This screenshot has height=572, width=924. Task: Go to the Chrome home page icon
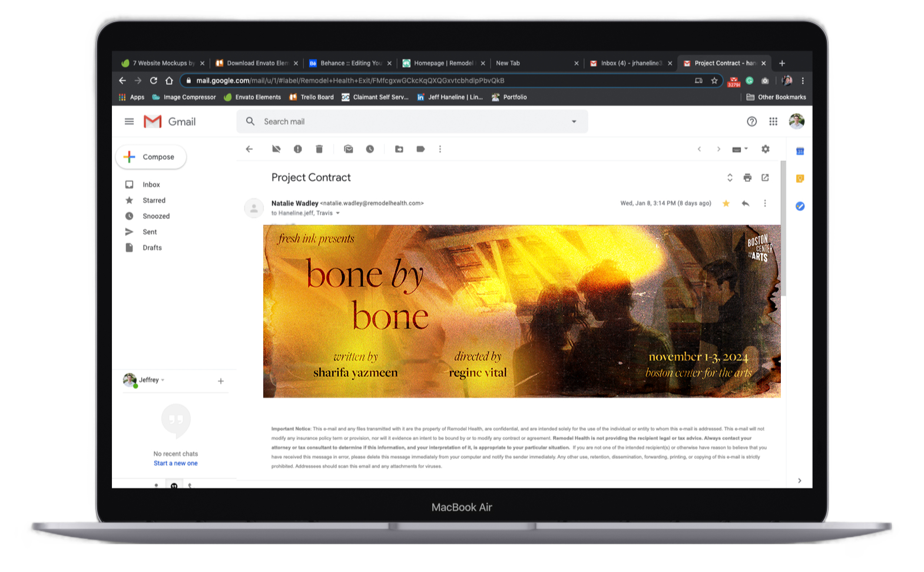tap(169, 81)
